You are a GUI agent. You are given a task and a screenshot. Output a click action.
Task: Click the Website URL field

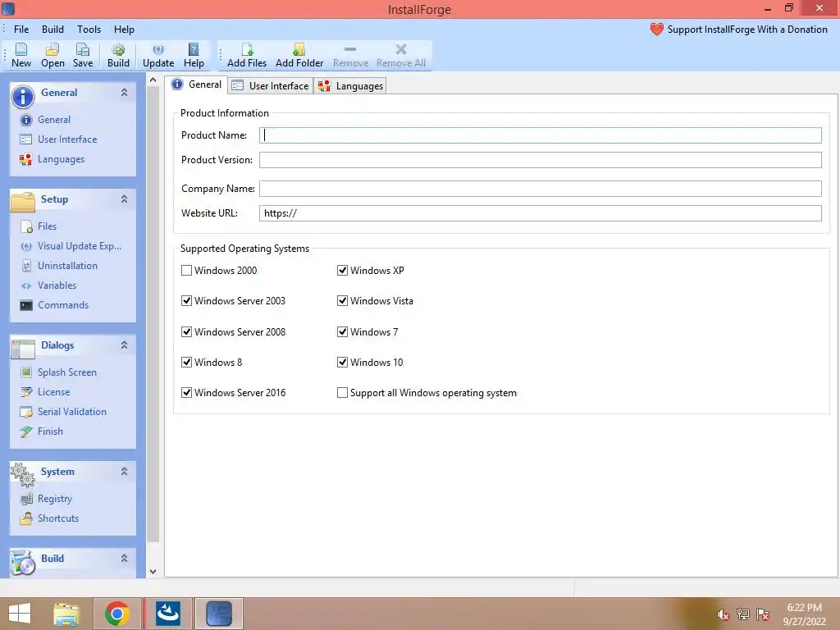[540, 213]
